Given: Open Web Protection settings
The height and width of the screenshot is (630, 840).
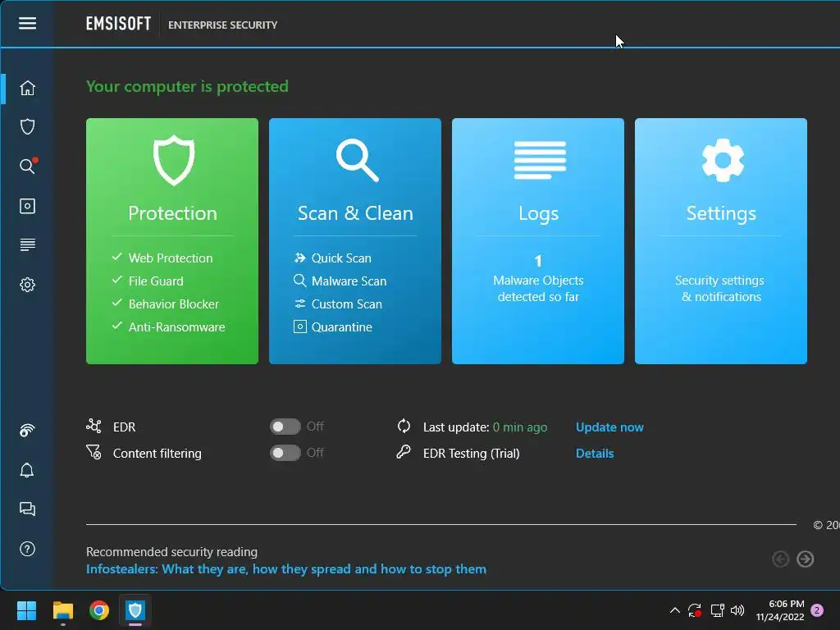Looking at the screenshot, I should (171, 258).
